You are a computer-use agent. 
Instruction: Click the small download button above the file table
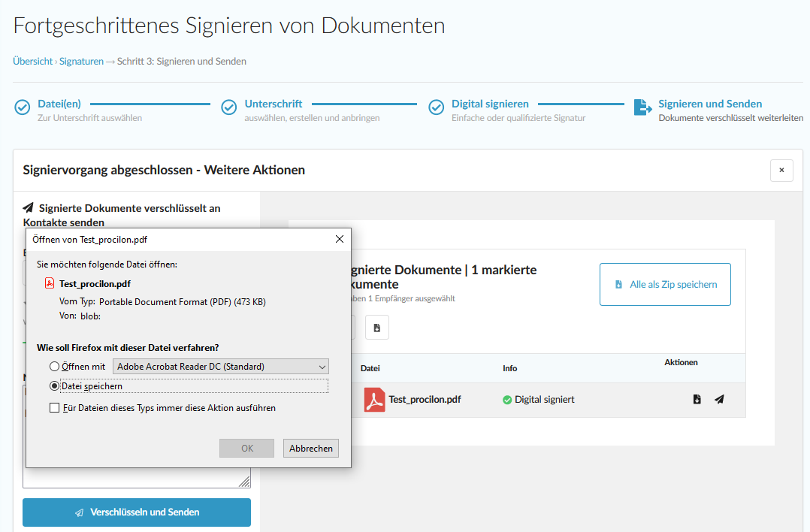coord(377,328)
